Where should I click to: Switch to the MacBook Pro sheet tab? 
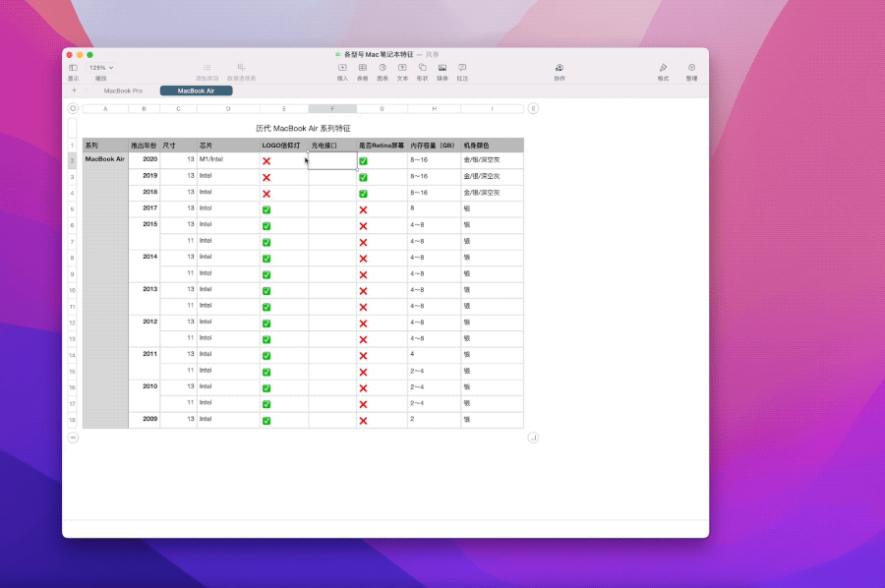[123, 90]
